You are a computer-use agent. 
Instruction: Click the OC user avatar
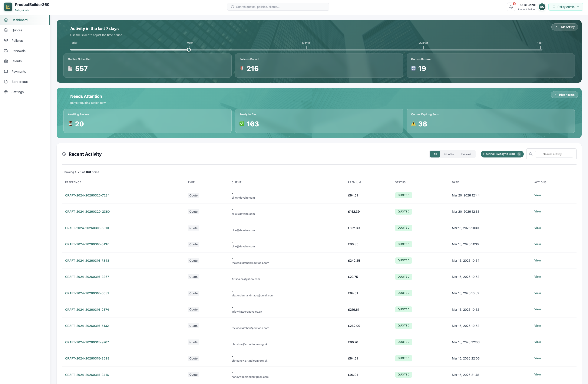(542, 7)
